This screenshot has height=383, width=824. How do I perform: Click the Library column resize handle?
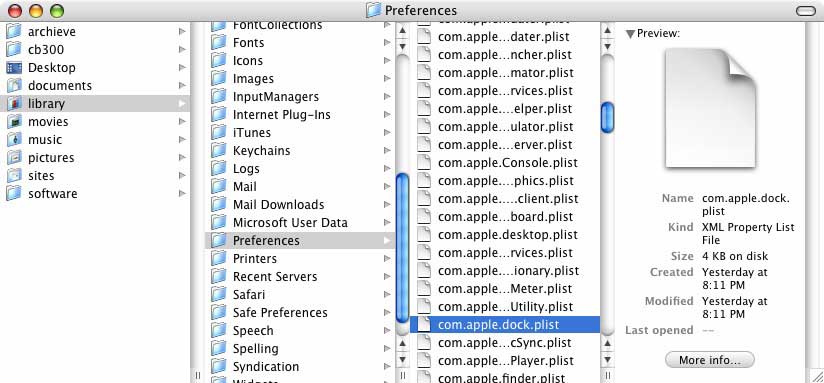[x=403, y=375]
